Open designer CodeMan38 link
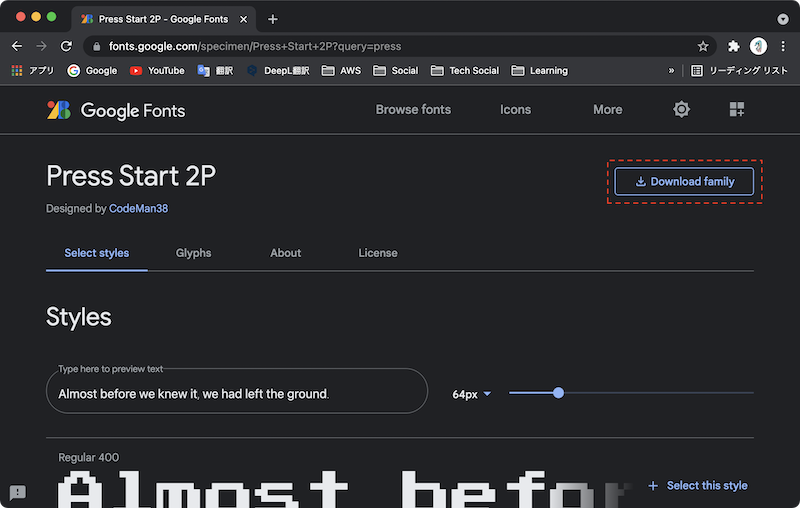The image size is (800, 508). (138, 209)
